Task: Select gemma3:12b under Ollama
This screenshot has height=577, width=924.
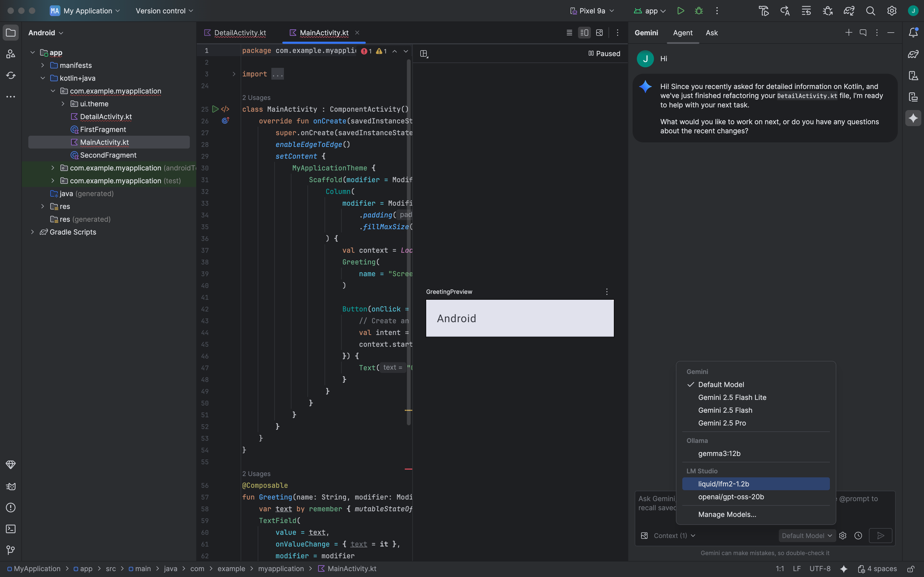Action: pyautogui.click(x=719, y=453)
